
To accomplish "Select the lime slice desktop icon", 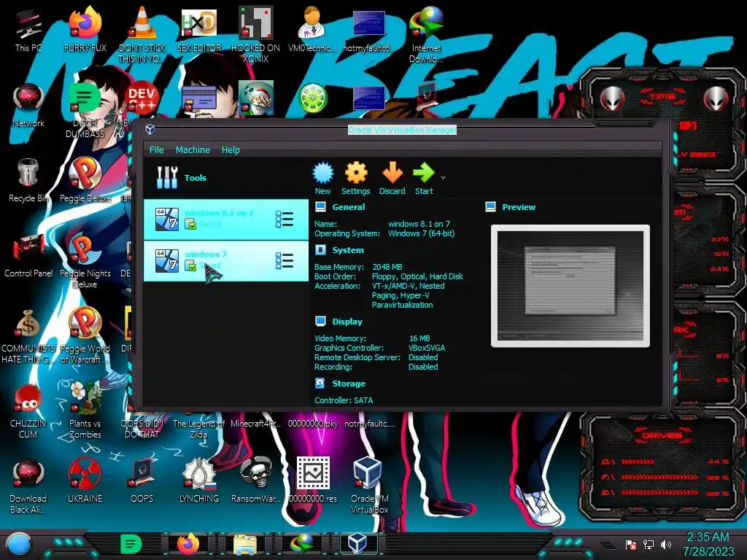I will [x=312, y=98].
